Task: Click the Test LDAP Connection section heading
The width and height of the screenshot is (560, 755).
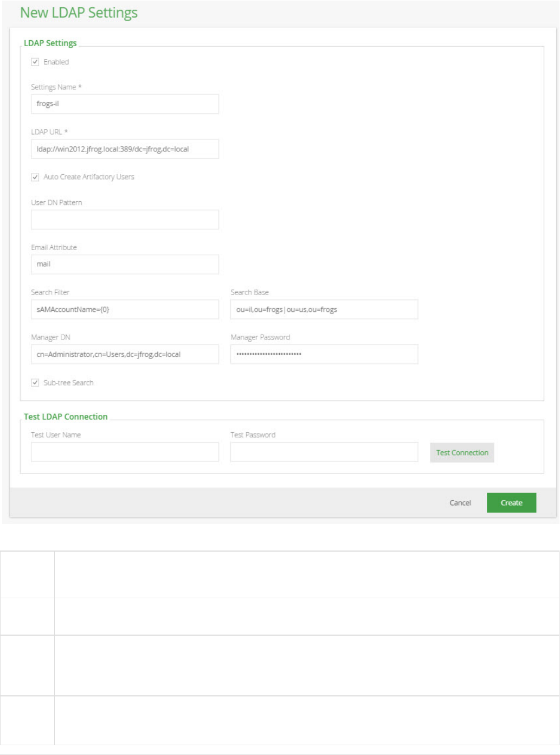Action: tap(66, 417)
